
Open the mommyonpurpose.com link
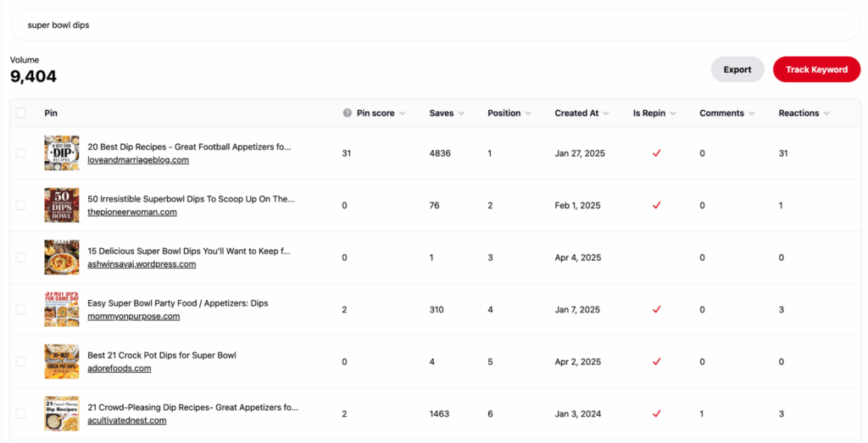coord(133,316)
